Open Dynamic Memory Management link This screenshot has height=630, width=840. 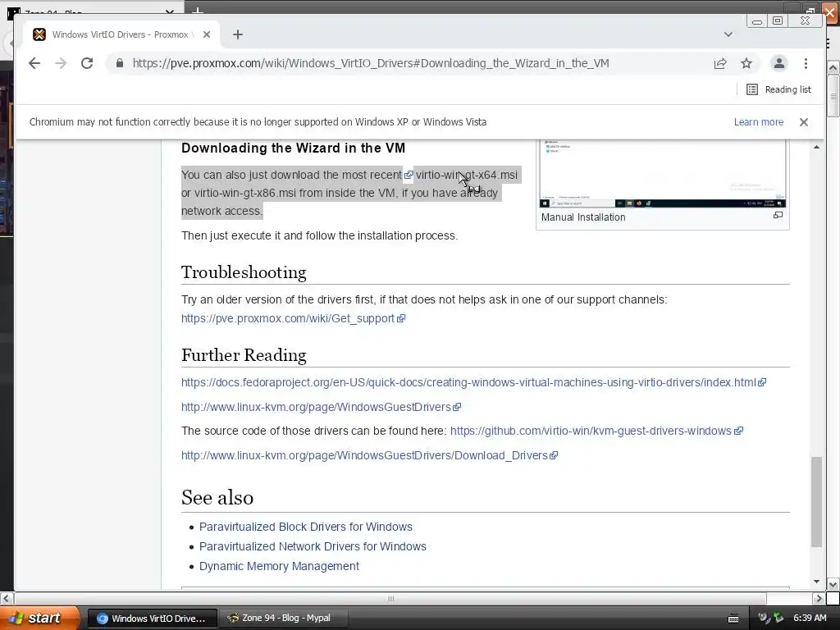[x=279, y=566]
